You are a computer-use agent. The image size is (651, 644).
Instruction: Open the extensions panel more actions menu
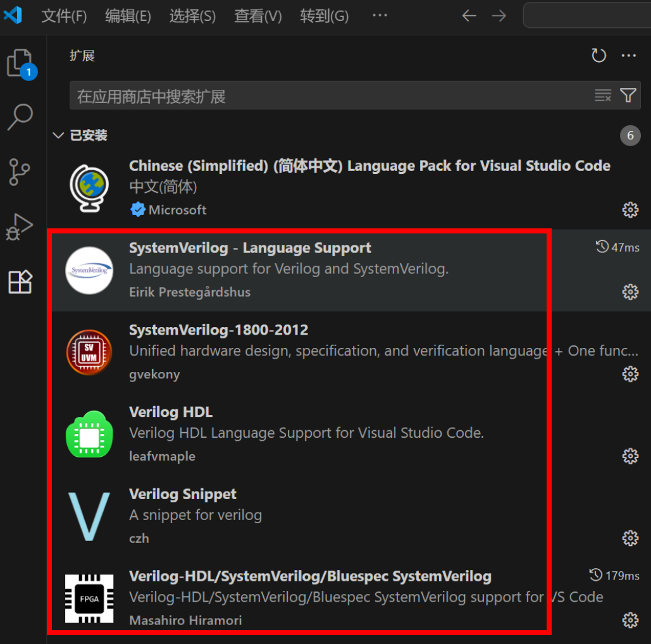629,55
